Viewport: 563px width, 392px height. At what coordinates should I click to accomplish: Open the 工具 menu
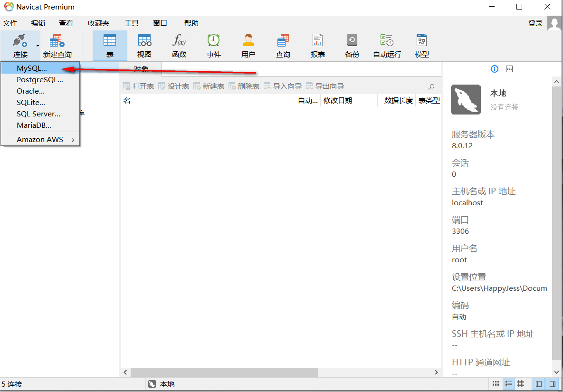click(132, 23)
